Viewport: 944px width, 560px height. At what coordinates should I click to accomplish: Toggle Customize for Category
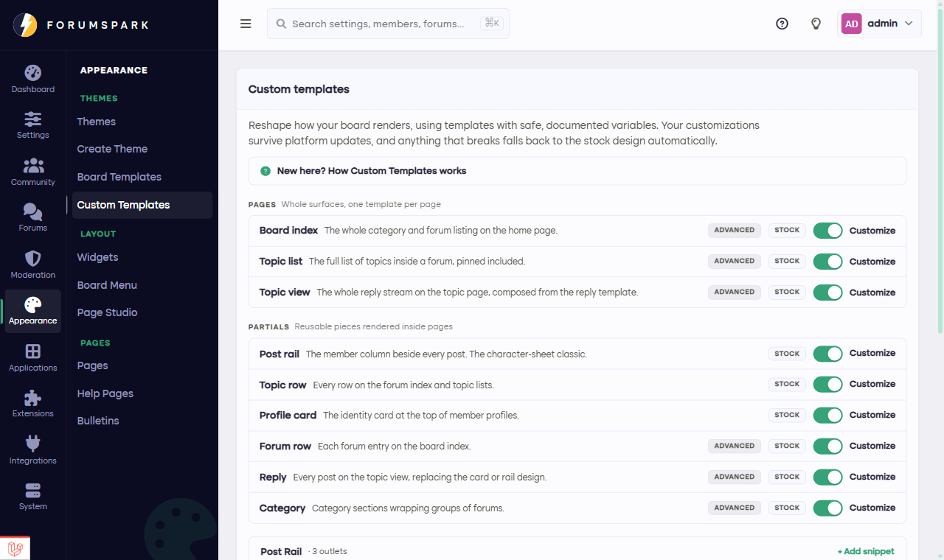[x=827, y=508]
